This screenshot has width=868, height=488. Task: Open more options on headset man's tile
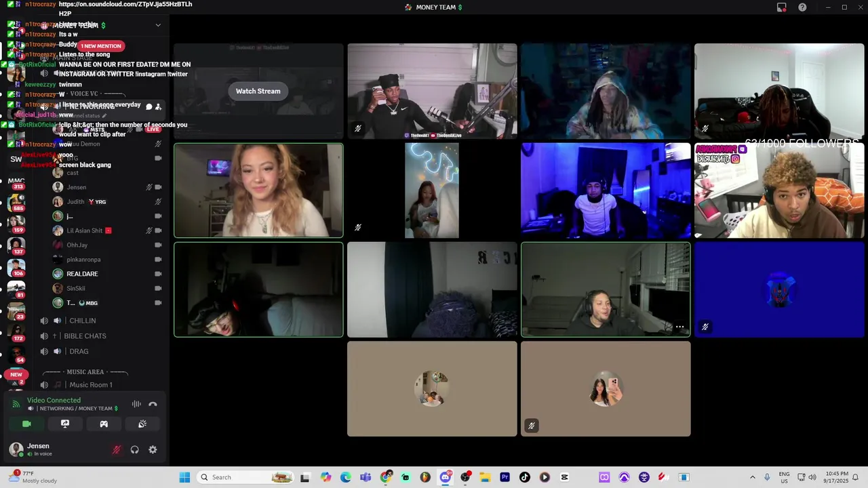coord(679,327)
